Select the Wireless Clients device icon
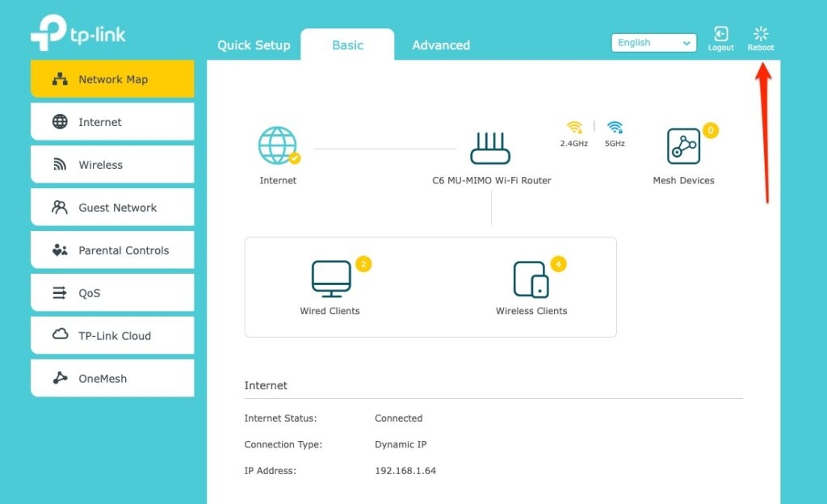827x504 pixels. [x=531, y=279]
